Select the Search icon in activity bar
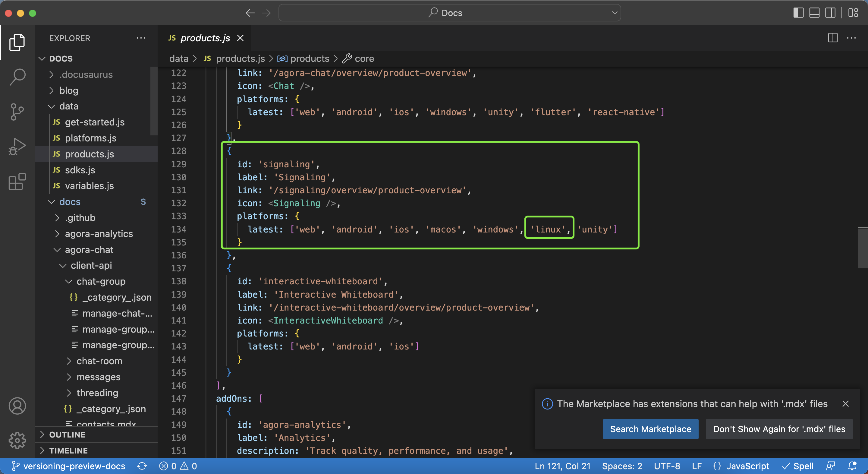This screenshot has width=868, height=474. click(17, 77)
